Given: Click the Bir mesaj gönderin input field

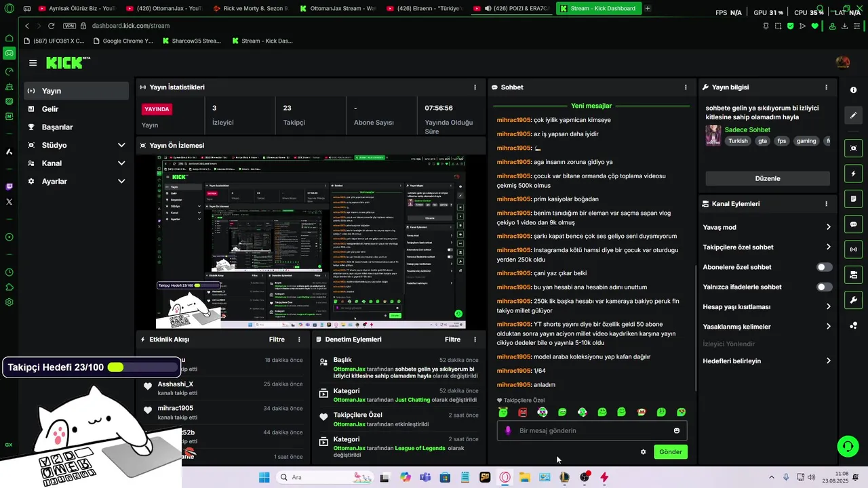Looking at the screenshot, I should click(x=592, y=431).
